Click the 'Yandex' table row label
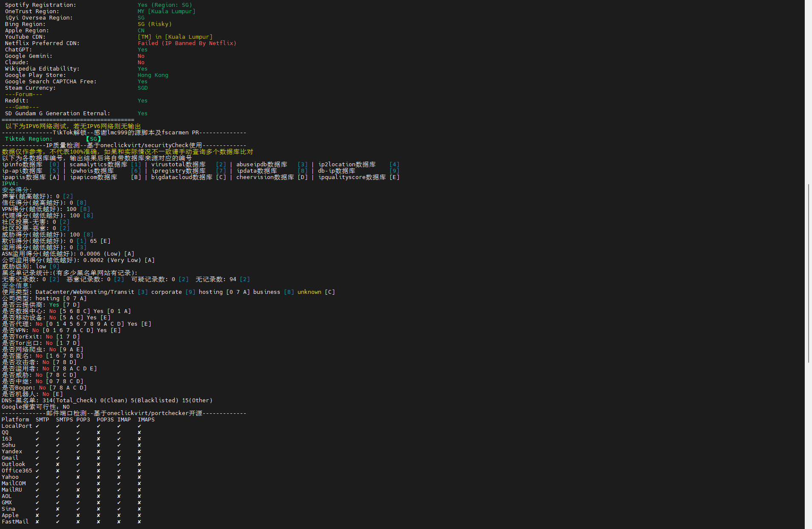Viewport: 812px width, 529px height. click(12, 452)
